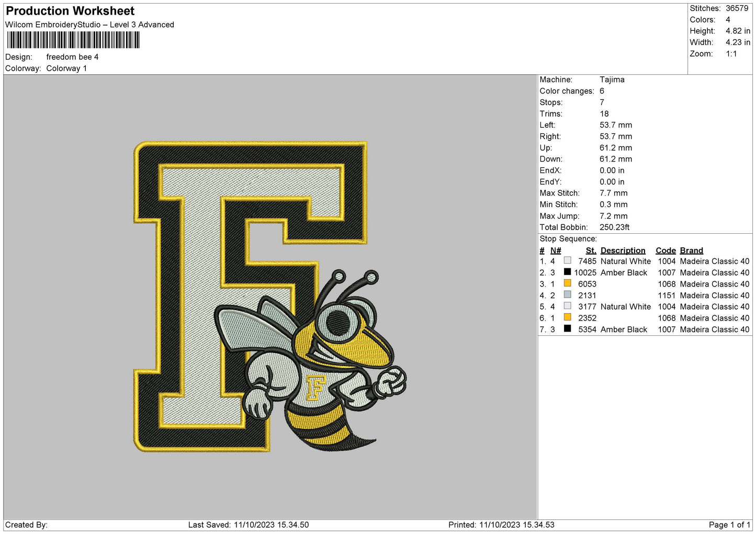The width and height of the screenshot is (756, 534).
Task: Click the freedom bee embroidery design preview
Action: [270, 297]
